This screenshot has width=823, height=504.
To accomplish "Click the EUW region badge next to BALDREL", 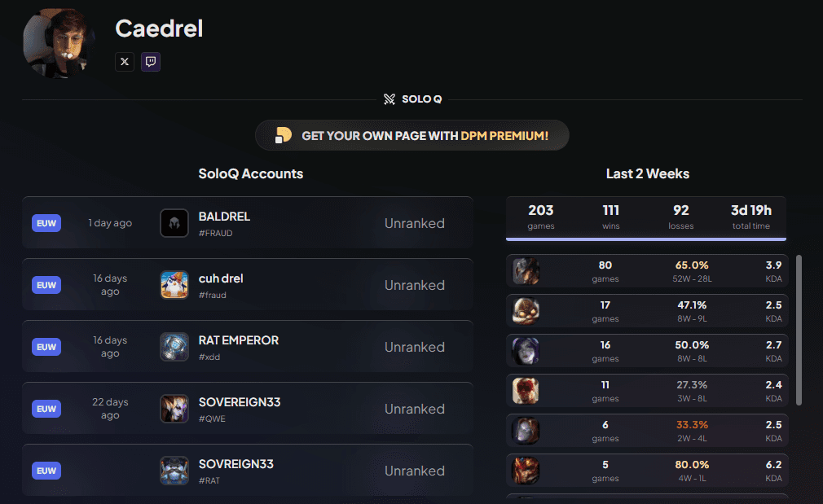I will coord(46,223).
